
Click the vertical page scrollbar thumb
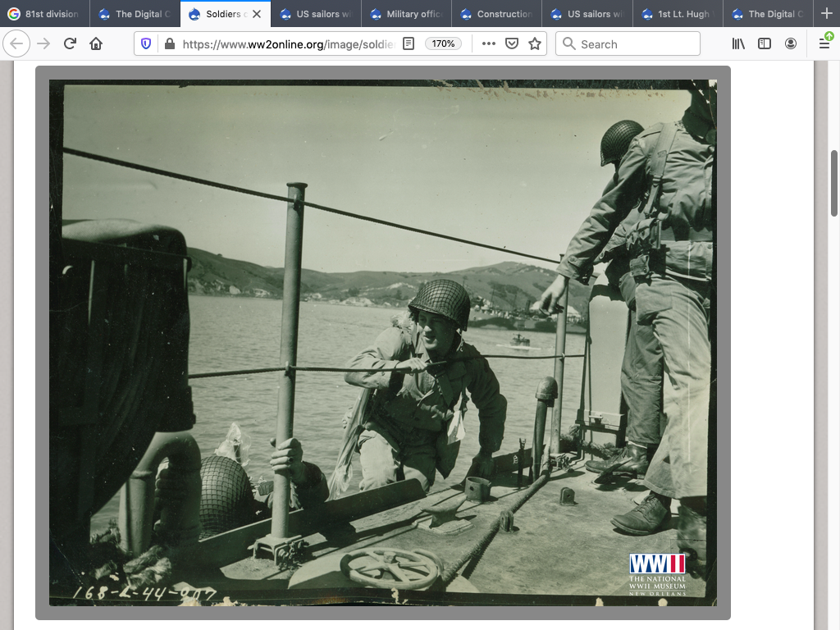click(834, 182)
